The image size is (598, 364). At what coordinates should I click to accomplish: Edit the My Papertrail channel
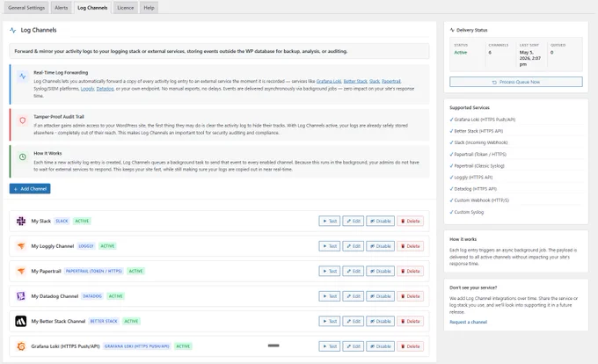tap(354, 271)
